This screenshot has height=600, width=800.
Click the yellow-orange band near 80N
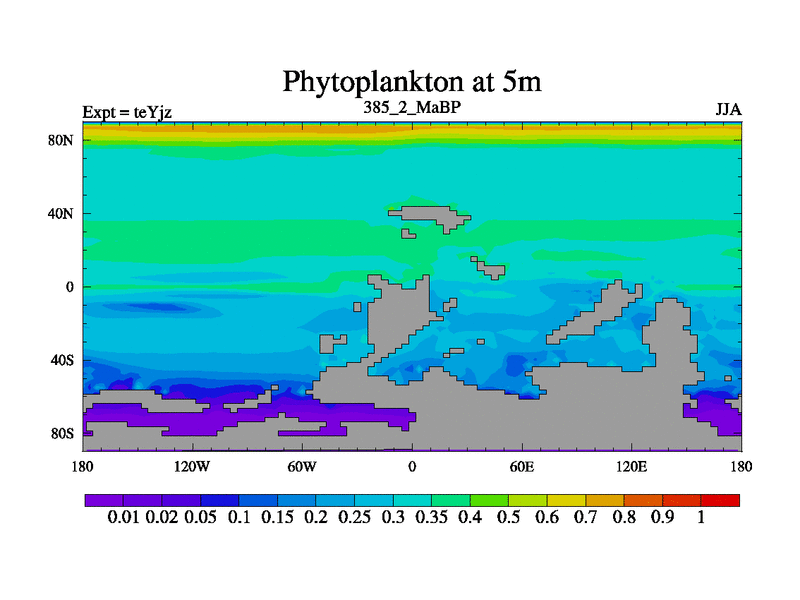(x=411, y=130)
